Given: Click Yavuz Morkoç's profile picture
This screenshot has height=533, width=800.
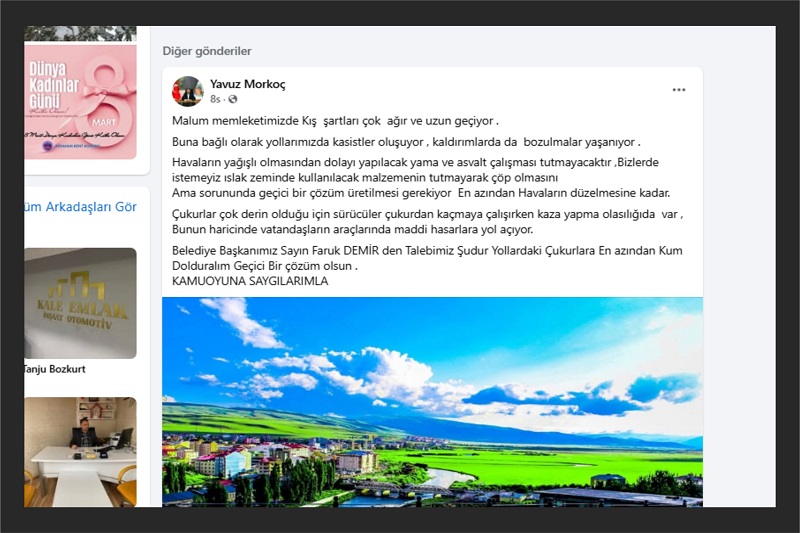Looking at the screenshot, I should [187, 91].
